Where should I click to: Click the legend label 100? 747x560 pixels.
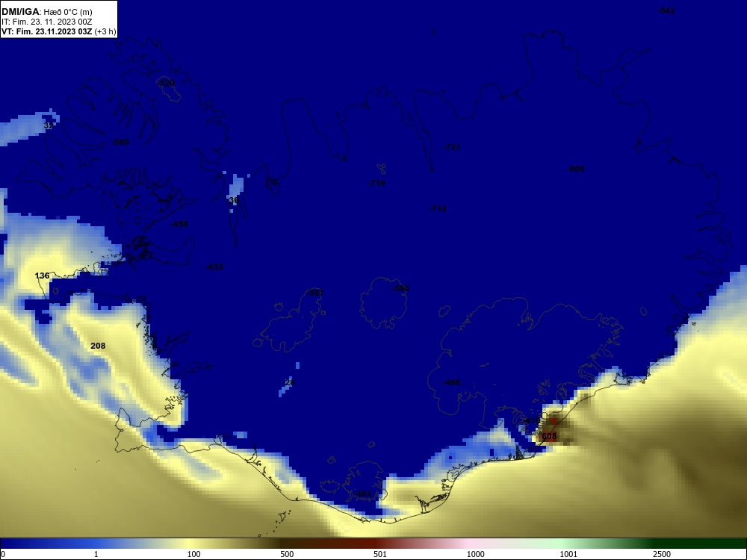click(194, 554)
